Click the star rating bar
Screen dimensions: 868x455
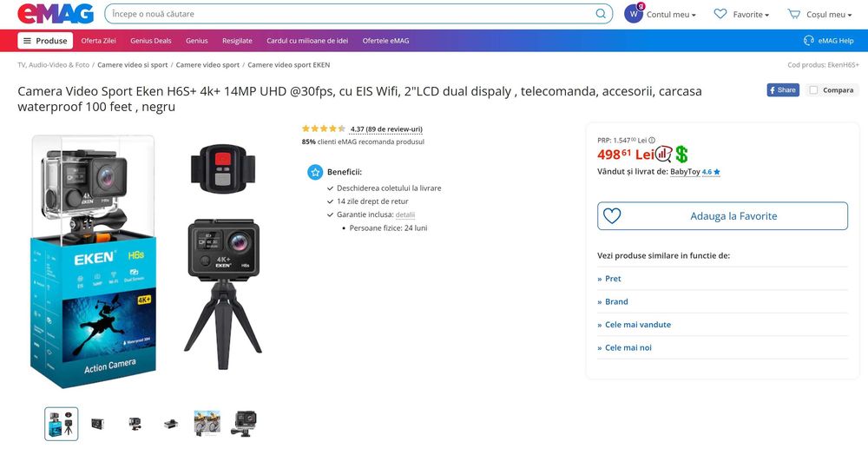[x=324, y=129]
